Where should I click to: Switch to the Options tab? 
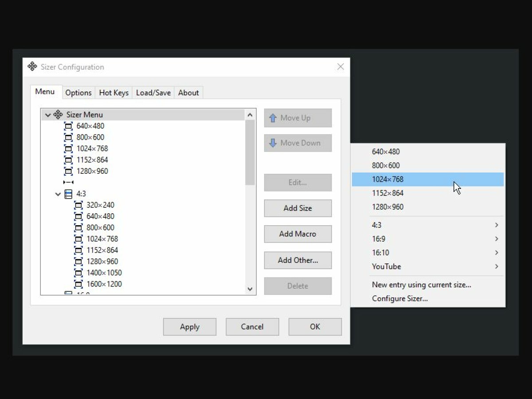(x=78, y=93)
